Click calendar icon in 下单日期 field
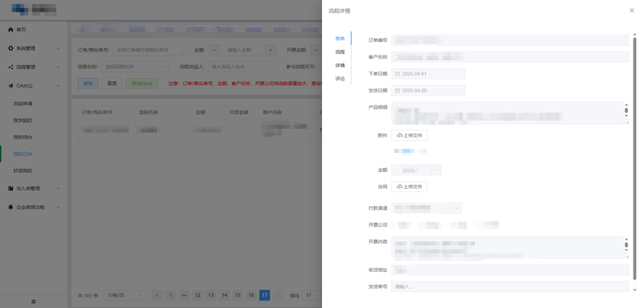 (x=397, y=74)
